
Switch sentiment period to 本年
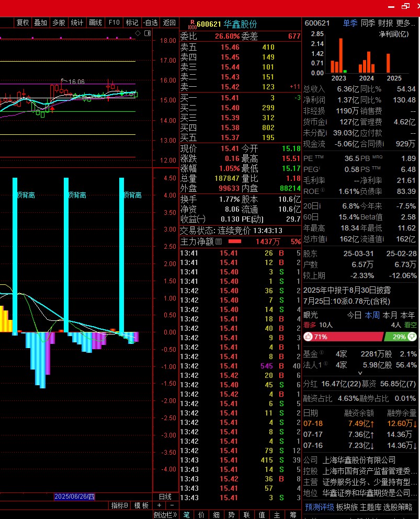pos(408,315)
